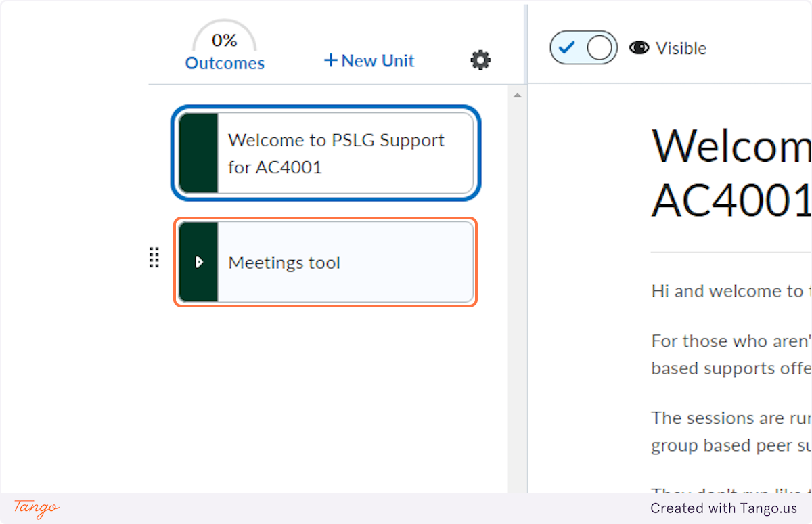
Task: Select the Meetings tool unit
Action: pos(325,262)
